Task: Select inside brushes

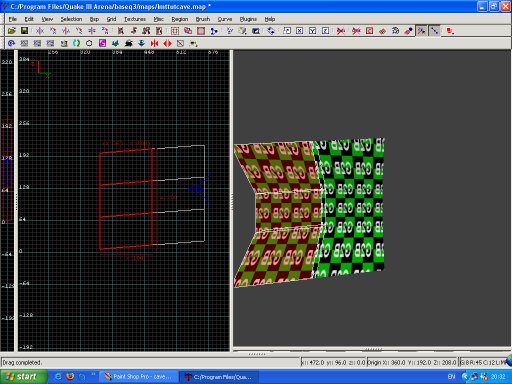Action: (x=159, y=31)
